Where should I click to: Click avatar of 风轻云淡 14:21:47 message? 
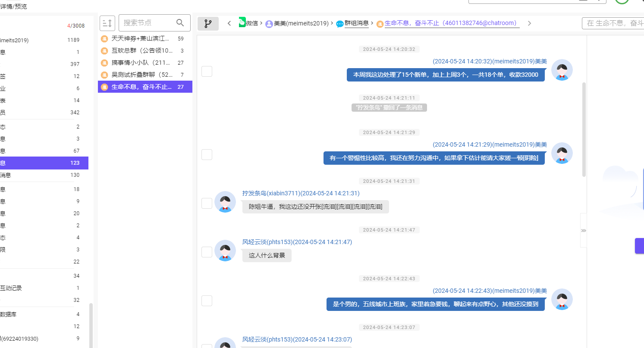225,251
